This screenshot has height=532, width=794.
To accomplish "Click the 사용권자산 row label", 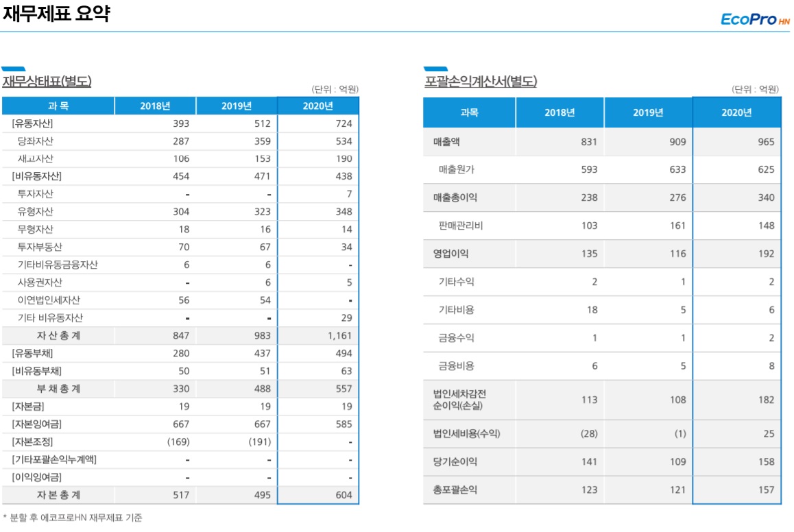I will click(x=40, y=282).
